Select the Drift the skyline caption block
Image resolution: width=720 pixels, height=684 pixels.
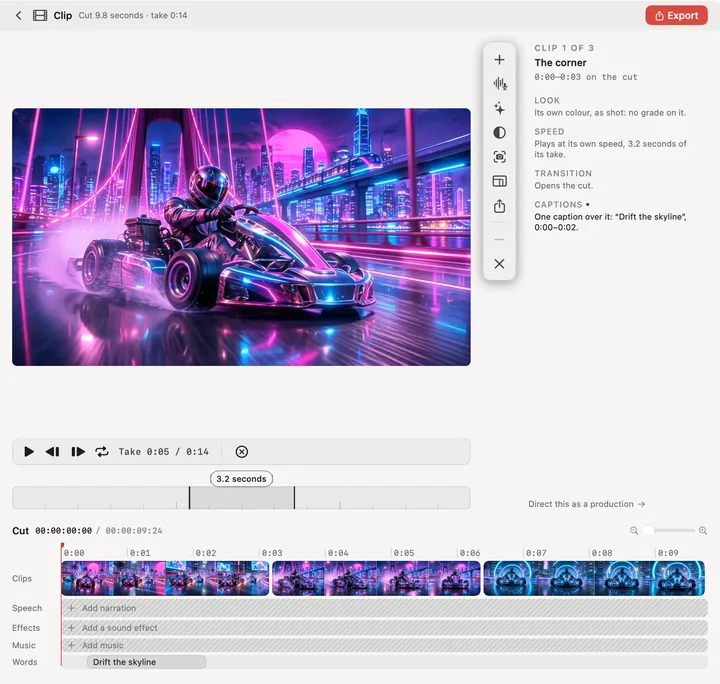click(146, 662)
